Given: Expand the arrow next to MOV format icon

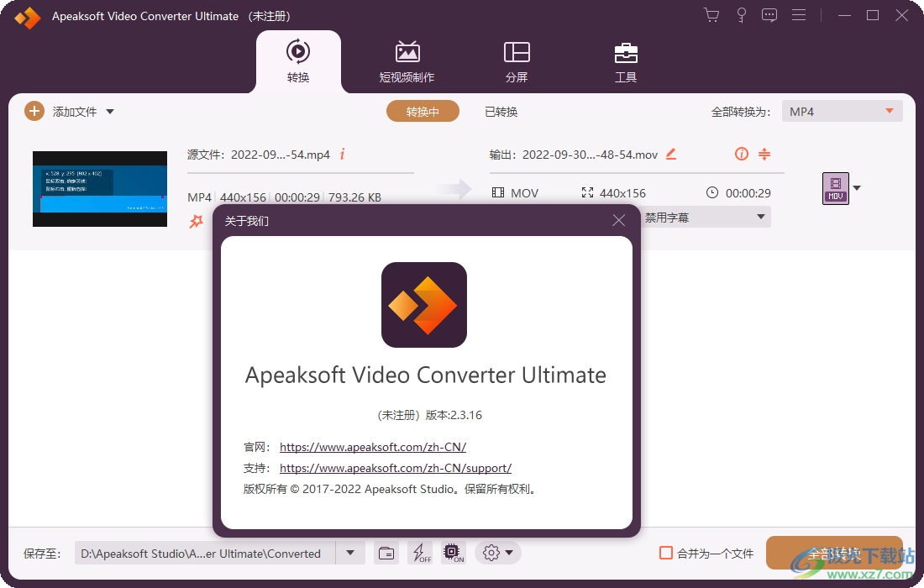Looking at the screenshot, I should (x=857, y=188).
